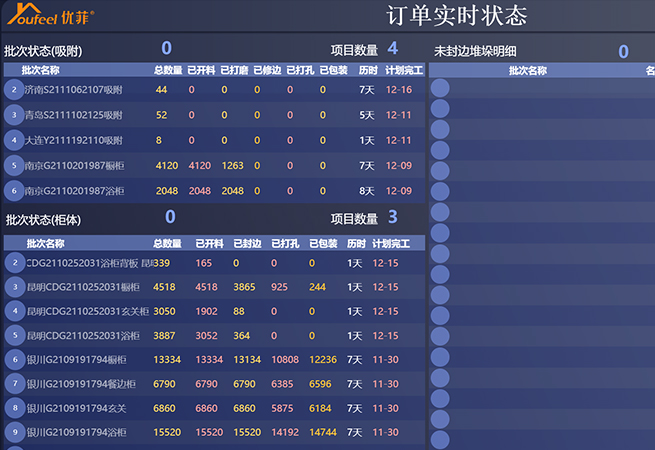655x450 pixels.
Task: Click the round badge beside 南京G2110201987橱柜
Action: 14,165
